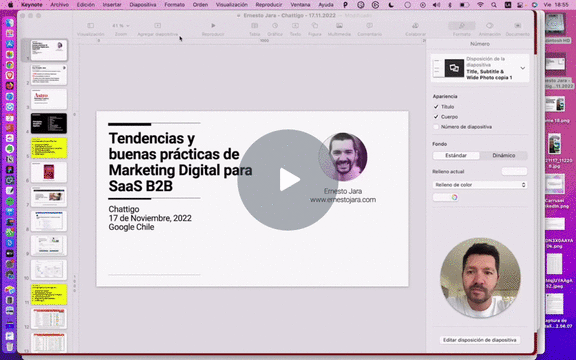
Task: Select slide 11 yellow thumbnail
Action: (x=49, y=294)
